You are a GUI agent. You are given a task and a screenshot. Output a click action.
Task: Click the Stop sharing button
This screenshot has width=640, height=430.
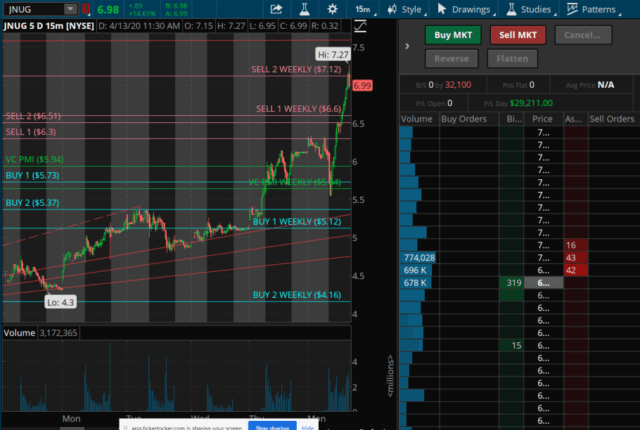pos(272,427)
